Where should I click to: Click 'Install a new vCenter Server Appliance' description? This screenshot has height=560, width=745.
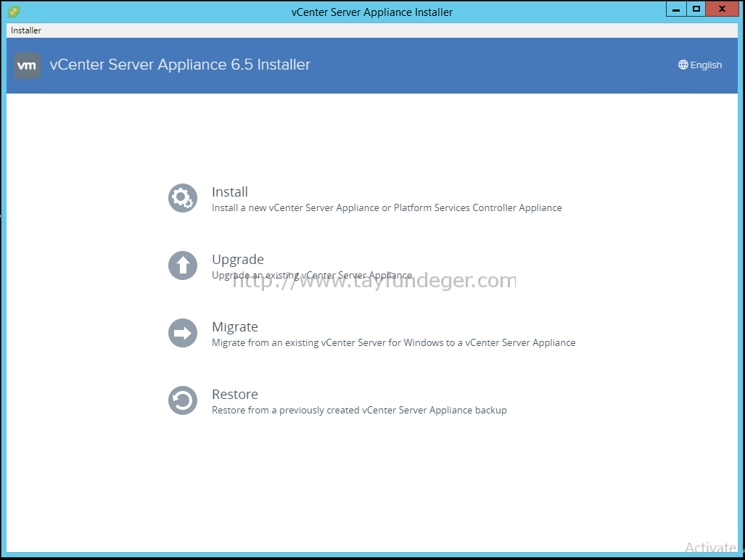(387, 208)
